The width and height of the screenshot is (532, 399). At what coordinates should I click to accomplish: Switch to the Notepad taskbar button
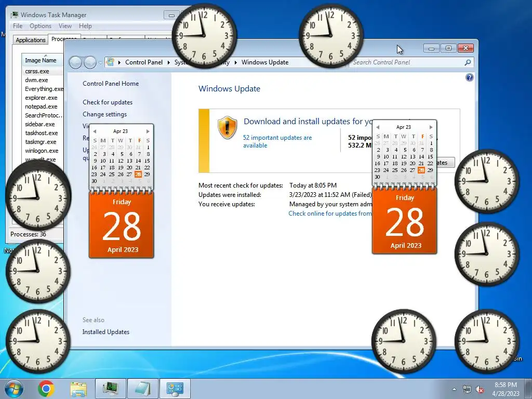(x=143, y=389)
